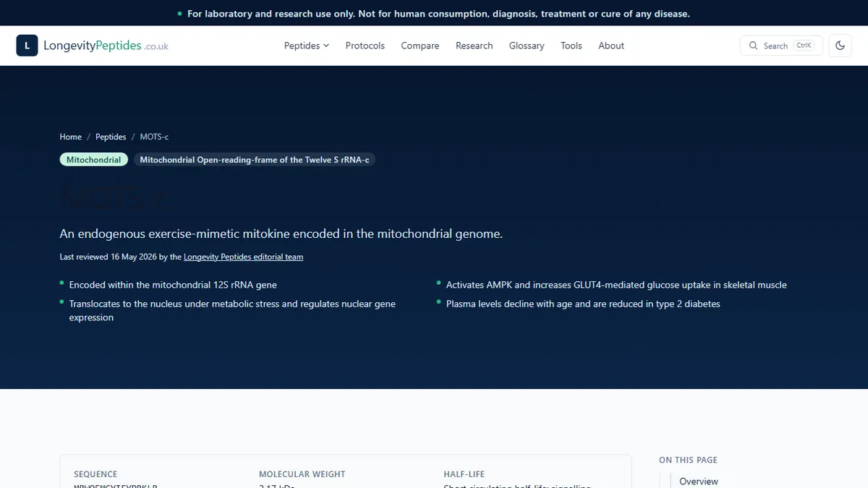Click the Home breadcrumb link
This screenshot has height=488, width=868.
(x=71, y=137)
